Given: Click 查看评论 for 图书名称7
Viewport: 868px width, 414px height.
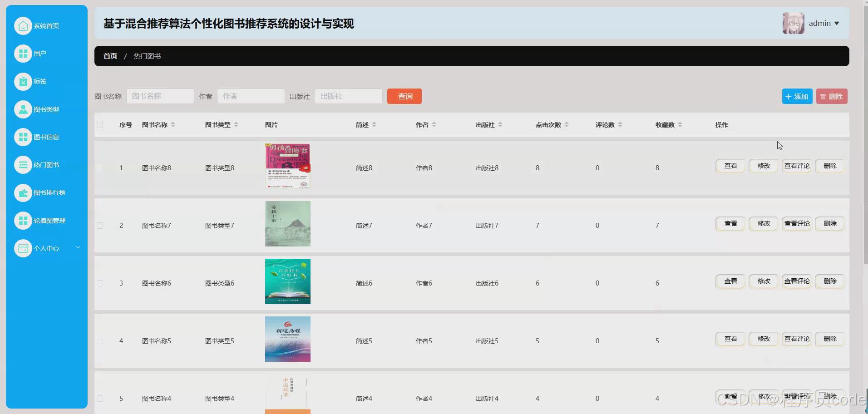Looking at the screenshot, I should (x=797, y=224).
